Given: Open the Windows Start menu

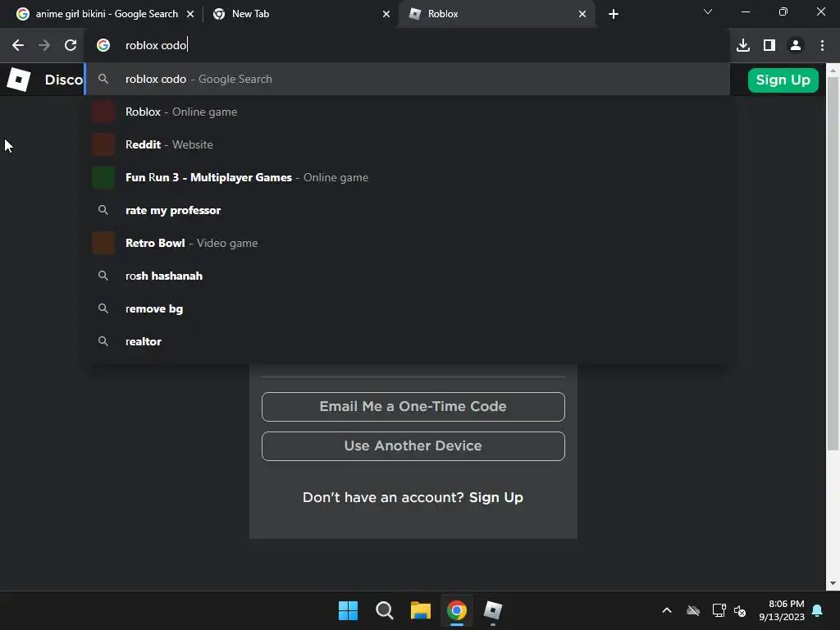Looking at the screenshot, I should [348, 610].
